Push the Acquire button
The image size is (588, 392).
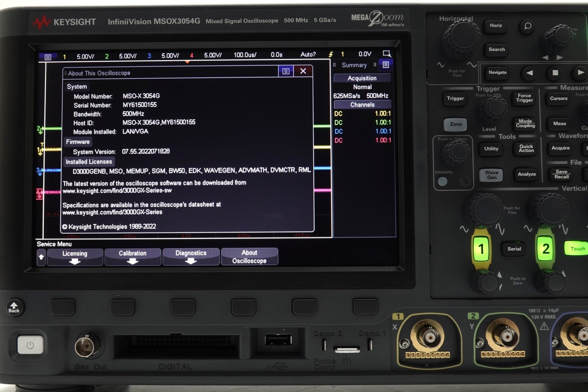tap(560, 148)
